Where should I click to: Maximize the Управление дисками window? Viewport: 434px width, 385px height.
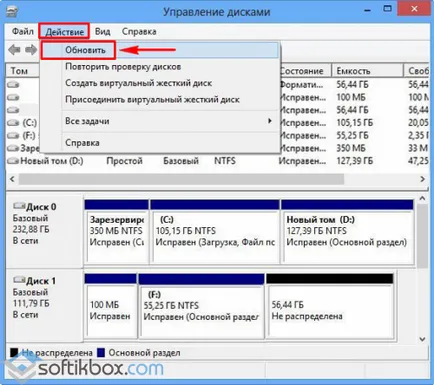[x=387, y=9]
